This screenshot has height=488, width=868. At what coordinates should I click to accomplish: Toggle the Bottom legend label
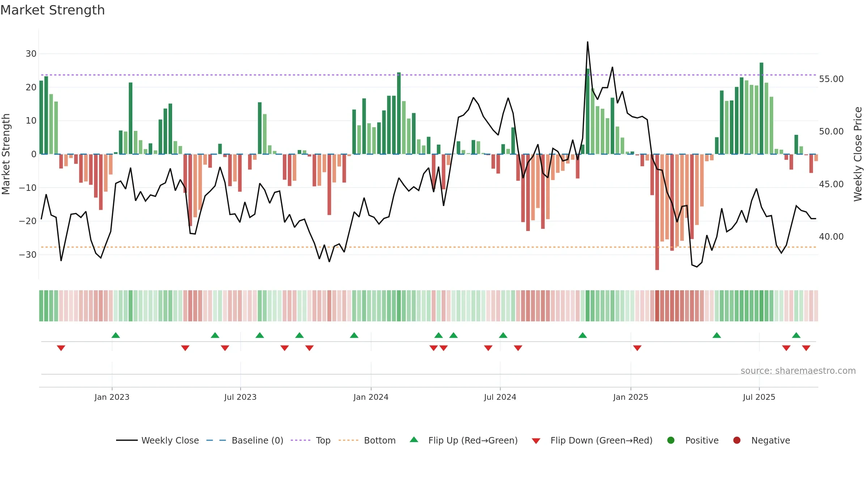click(x=380, y=440)
